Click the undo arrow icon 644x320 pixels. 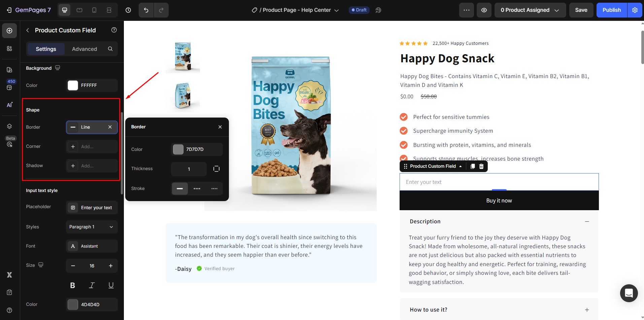[146, 10]
